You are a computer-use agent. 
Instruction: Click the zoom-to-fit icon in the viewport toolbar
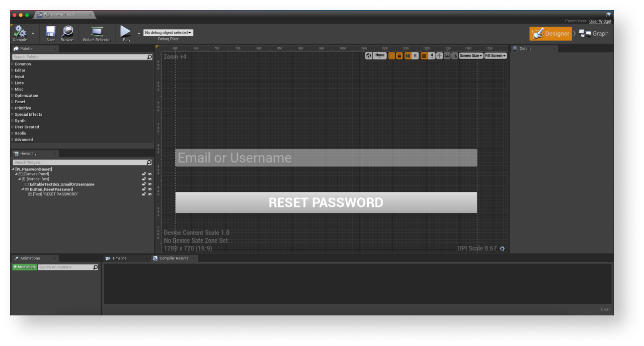(439, 55)
